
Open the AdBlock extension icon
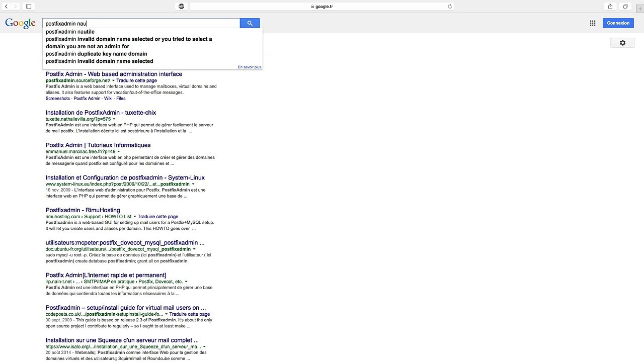[182, 6]
